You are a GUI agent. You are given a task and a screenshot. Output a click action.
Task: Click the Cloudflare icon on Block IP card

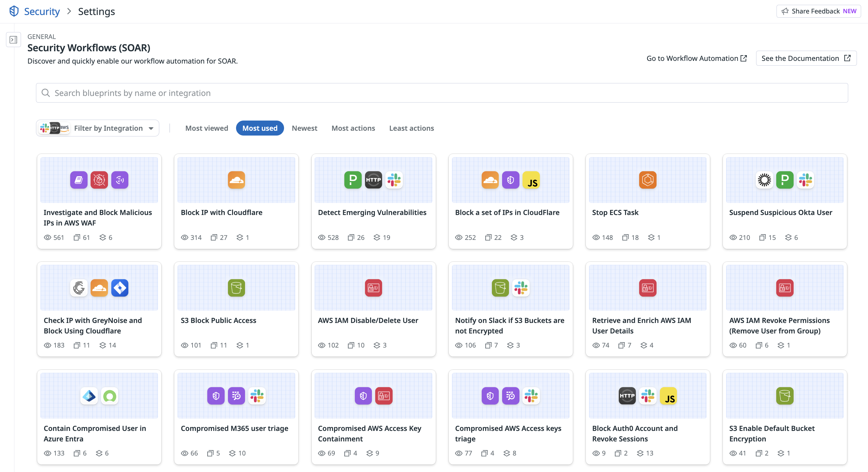coord(236,180)
